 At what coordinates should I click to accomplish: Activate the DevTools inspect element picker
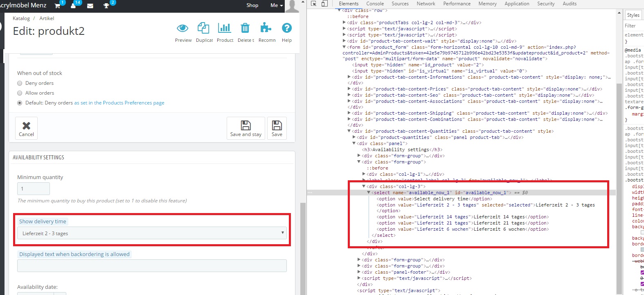(x=314, y=4)
